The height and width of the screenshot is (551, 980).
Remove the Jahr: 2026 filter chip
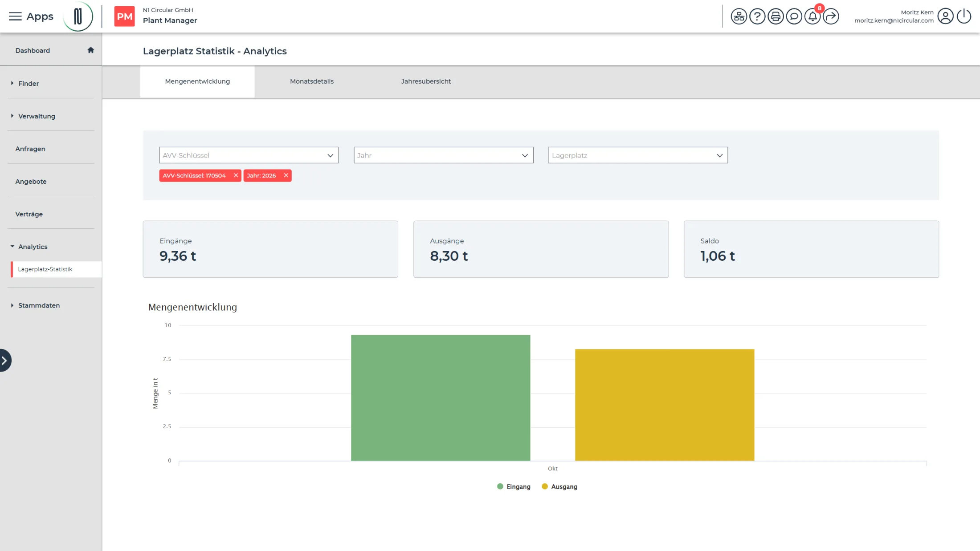[286, 175]
